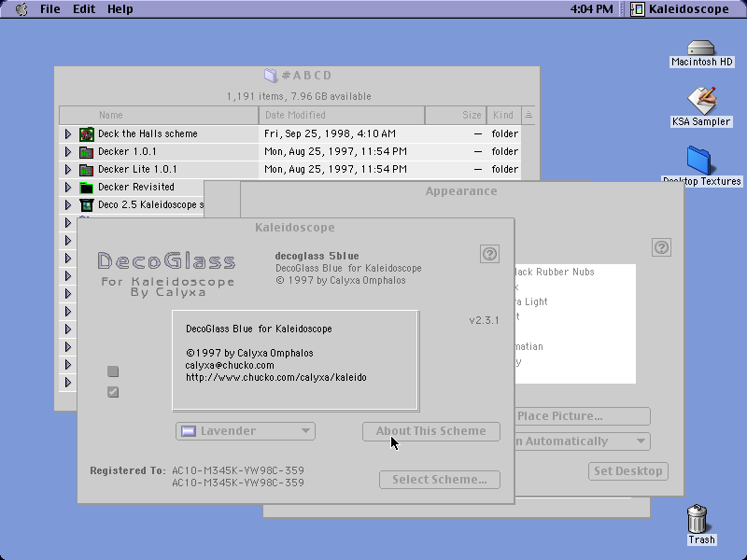Click Place Picture... in Appearance window
This screenshot has height=560, width=747.
pyautogui.click(x=583, y=415)
